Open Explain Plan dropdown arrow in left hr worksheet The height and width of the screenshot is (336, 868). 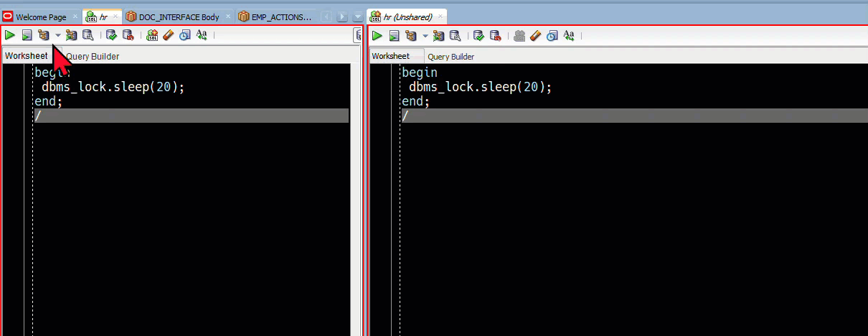click(x=58, y=35)
